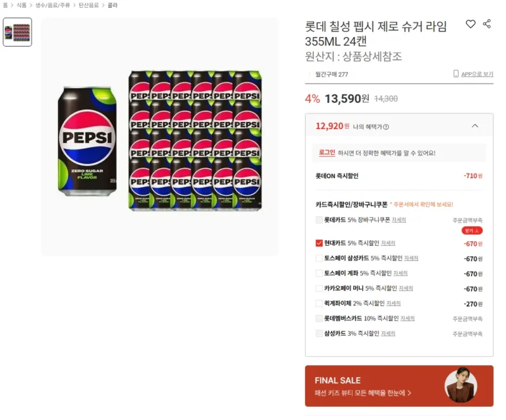
Task: Uncheck 현대카드 5% 즉시할인
Action: tap(320, 243)
